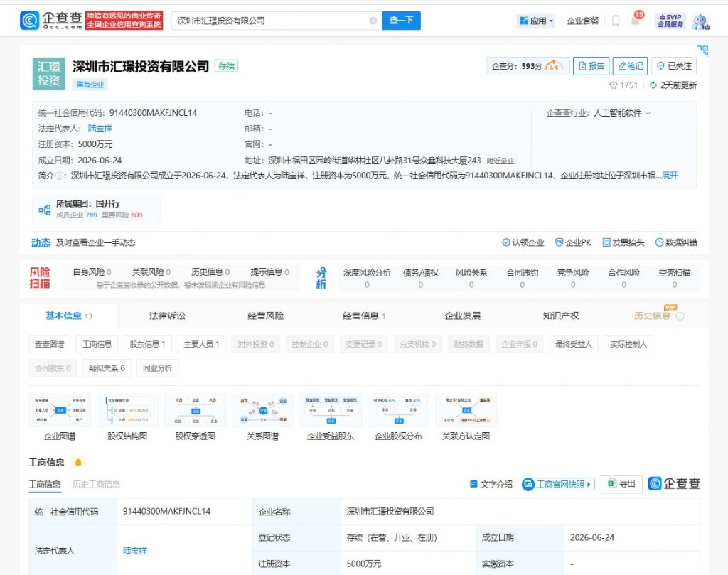
Task: Click the 附近企业 tag
Action: [500, 161]
